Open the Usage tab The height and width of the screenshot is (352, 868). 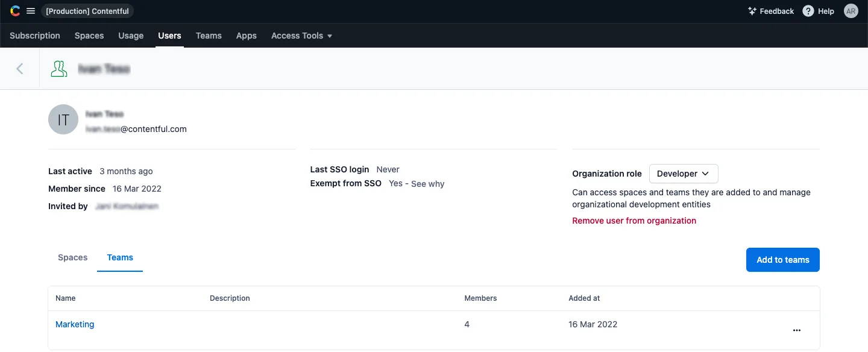pos(131,36)
